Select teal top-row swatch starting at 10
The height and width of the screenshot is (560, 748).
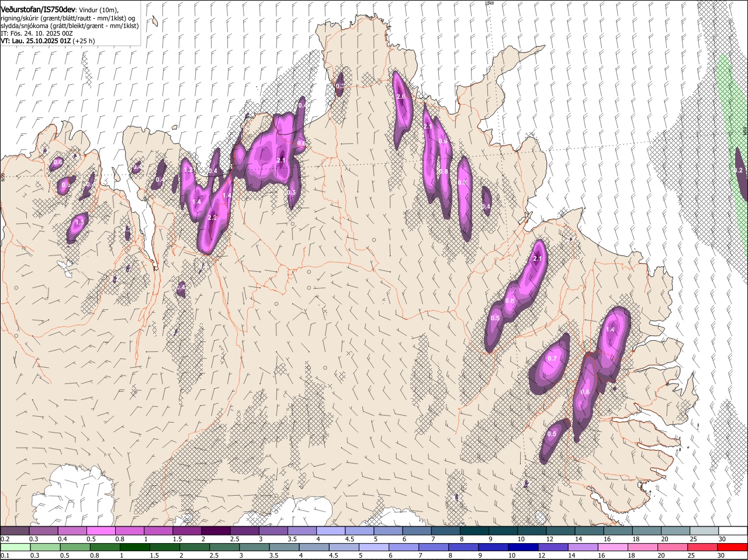(x=531, y=530)
